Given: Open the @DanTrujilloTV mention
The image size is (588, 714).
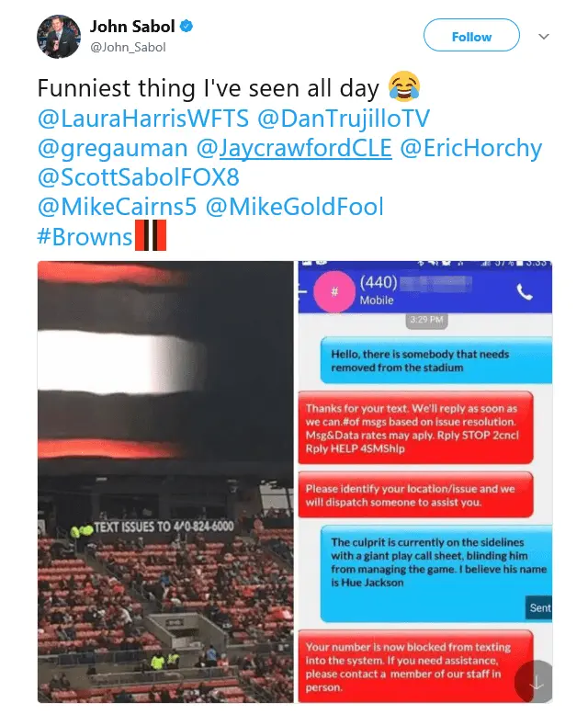Looking at the screenshot, I should pos(344,119).
